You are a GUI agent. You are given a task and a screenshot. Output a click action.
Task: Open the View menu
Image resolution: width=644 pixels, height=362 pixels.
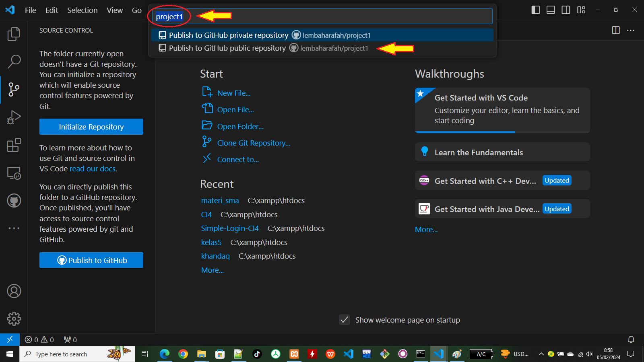[x=115, y=10]
